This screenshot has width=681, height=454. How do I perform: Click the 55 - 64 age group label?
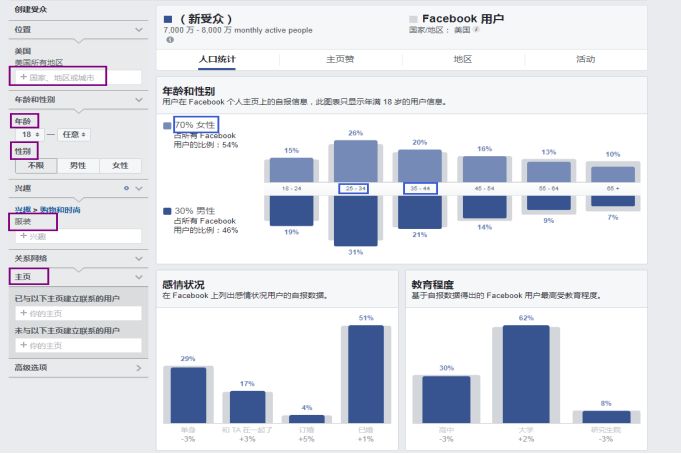(x=549, y=189)
